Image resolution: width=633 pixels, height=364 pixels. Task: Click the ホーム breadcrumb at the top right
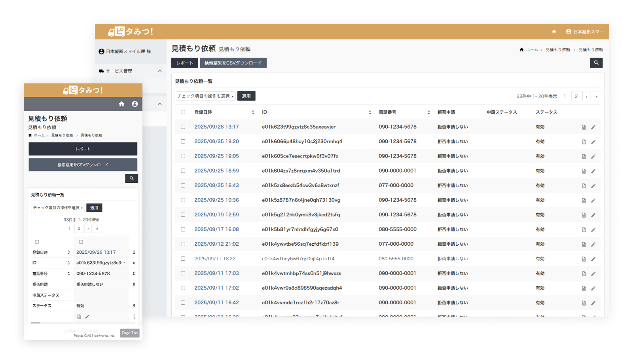click(531, 50)
